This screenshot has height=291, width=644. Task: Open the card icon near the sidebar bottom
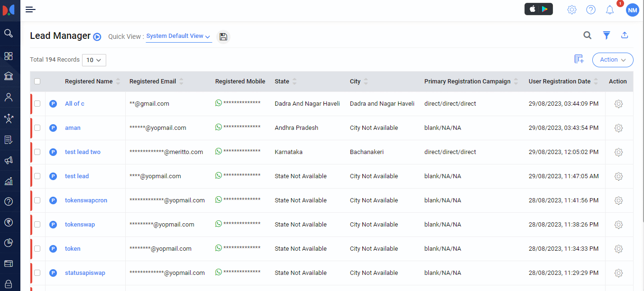tap(9, 264)
